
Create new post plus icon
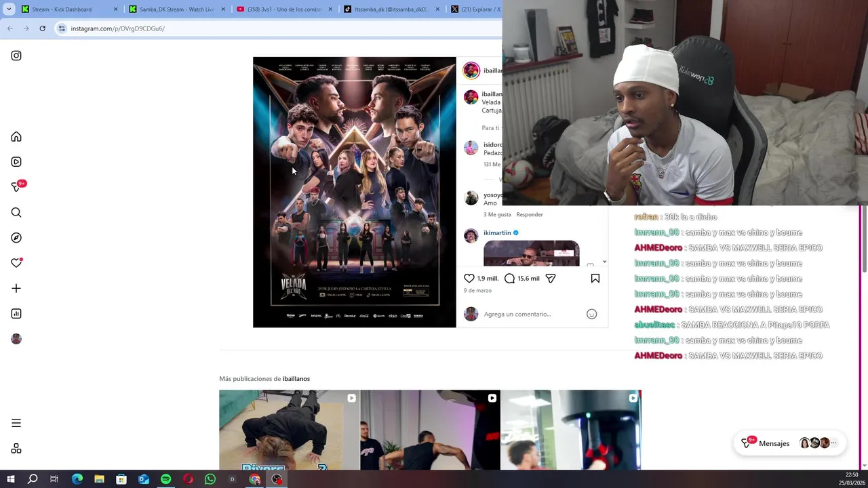(x=16, y=289)
